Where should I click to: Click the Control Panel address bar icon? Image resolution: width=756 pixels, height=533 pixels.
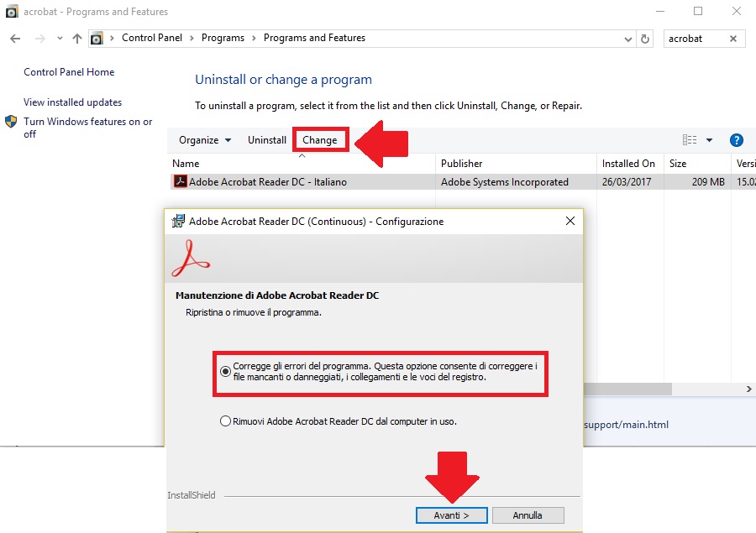click(97, 39)
